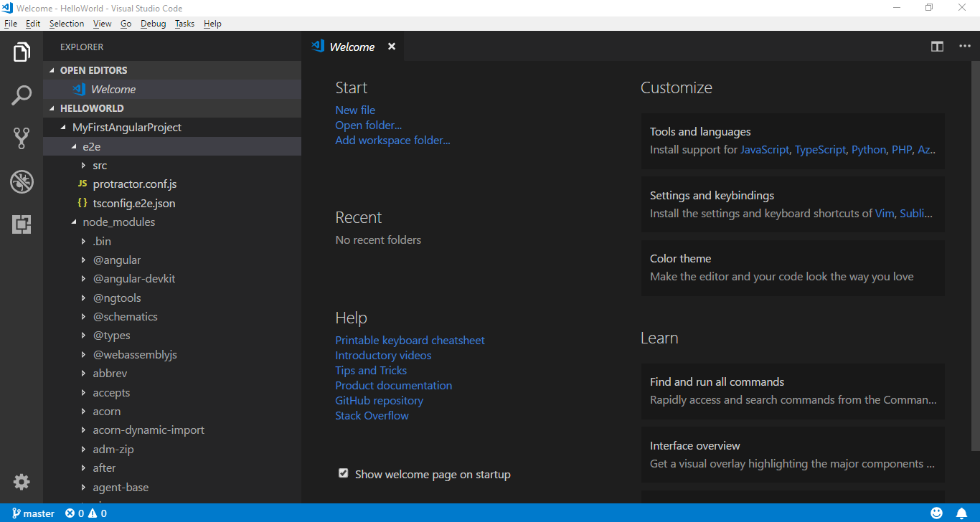
Task: Open the Debug menu
Action: tap(153, 24)
